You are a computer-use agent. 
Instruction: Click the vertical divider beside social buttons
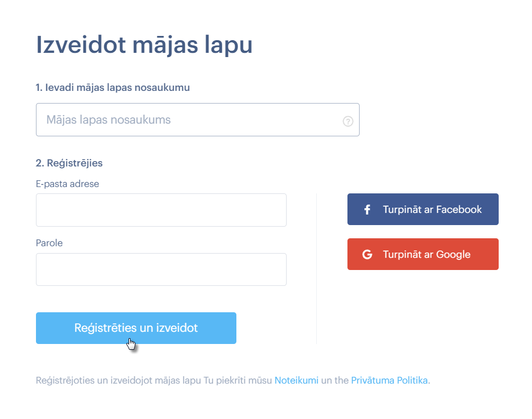click(x=317, y=269)
